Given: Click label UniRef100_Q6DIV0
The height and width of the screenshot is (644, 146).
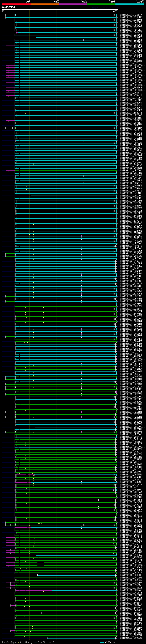Looking at the screenshot, I should 131,93.
